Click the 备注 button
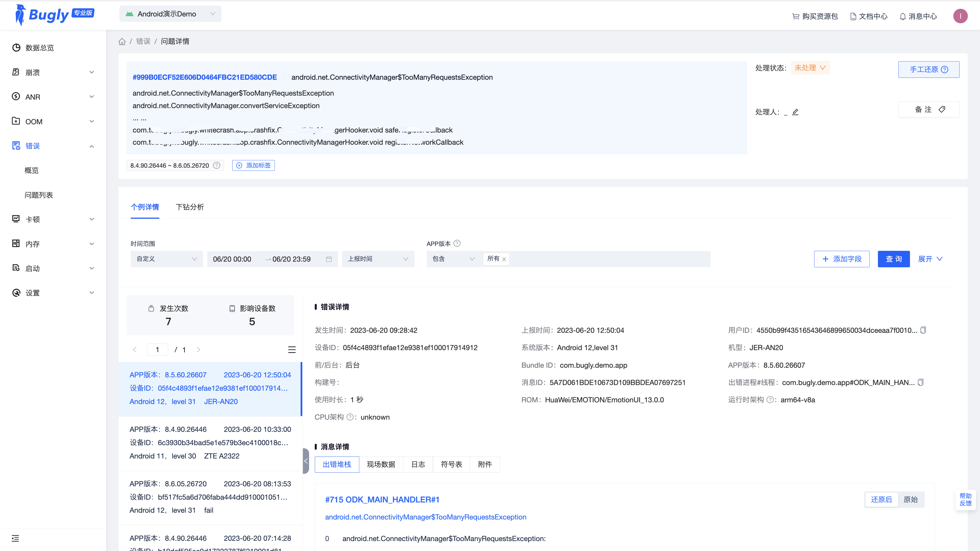This screenshot has width=980, height=551. 929,109
